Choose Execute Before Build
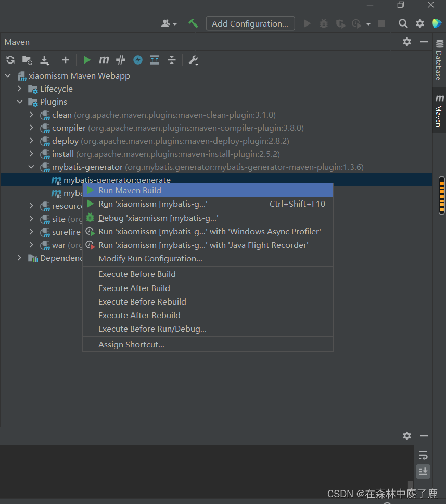 click(208, 274)
